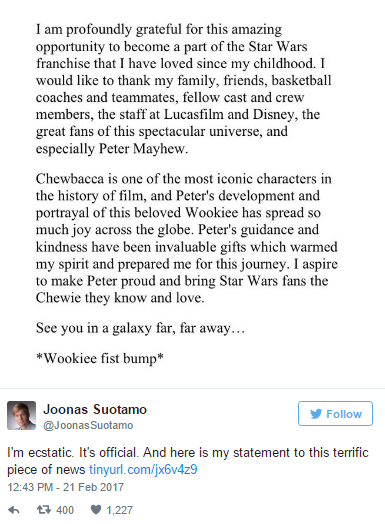Click the "Chewie they know and love." line
The width and height of the screenshot is (385, 524).
click(x=120, y=298)
